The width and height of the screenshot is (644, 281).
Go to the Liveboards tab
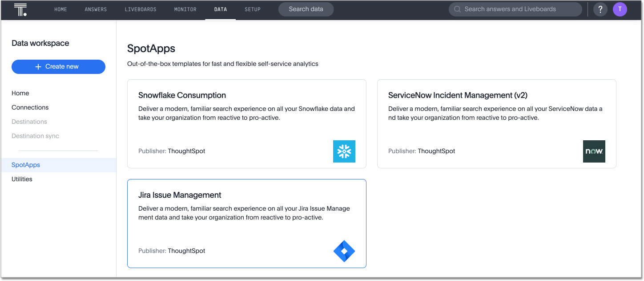tap(141, 9)
